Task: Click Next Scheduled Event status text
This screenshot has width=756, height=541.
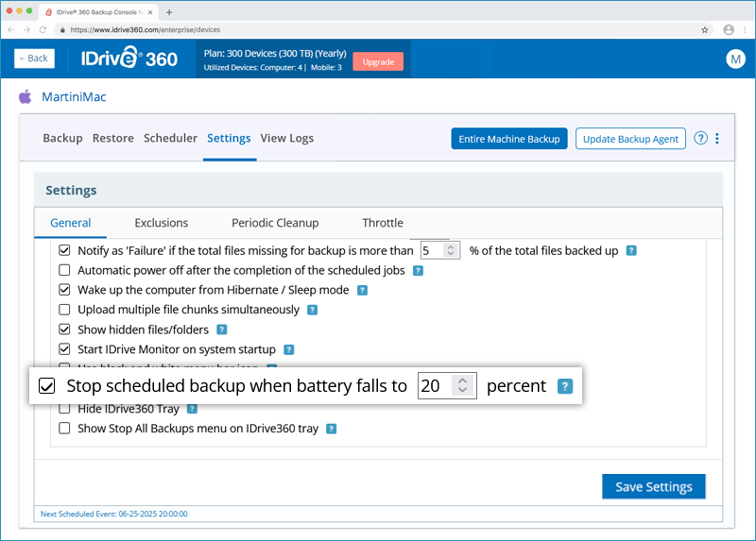Action: click(x=114, y=514)
